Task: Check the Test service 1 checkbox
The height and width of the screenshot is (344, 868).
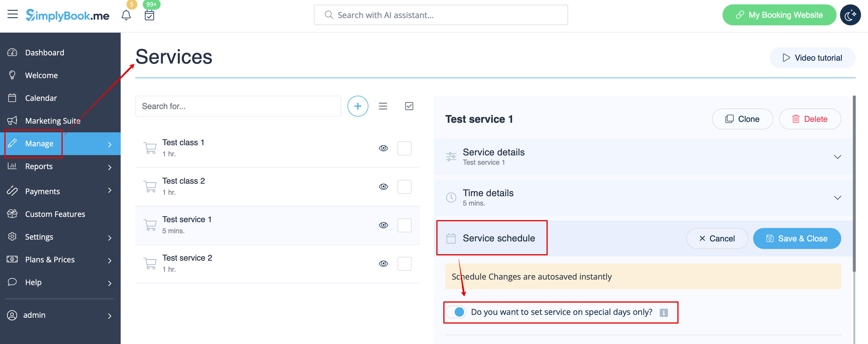Action: click(404, 225)
